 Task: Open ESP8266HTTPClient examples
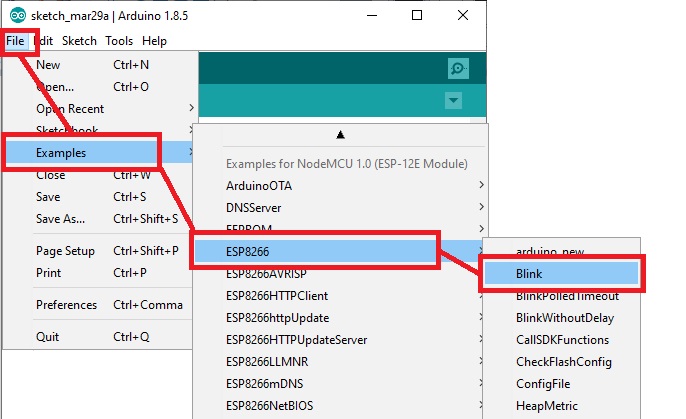coord(340,296)
